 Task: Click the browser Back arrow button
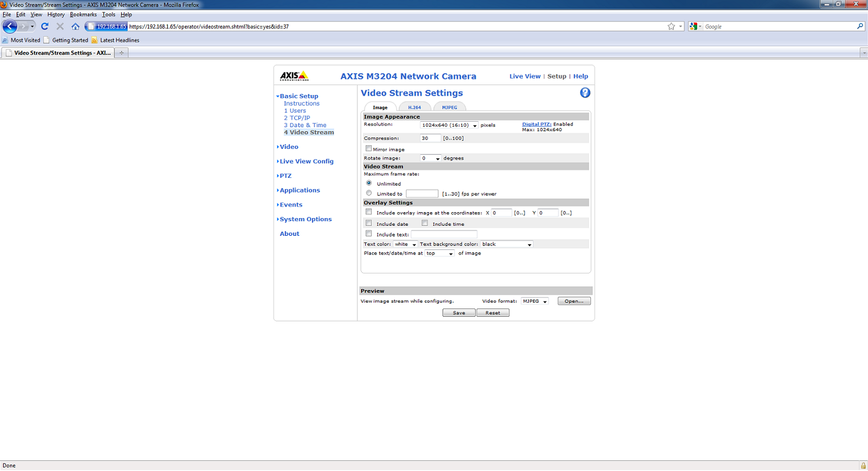(10, 26)
